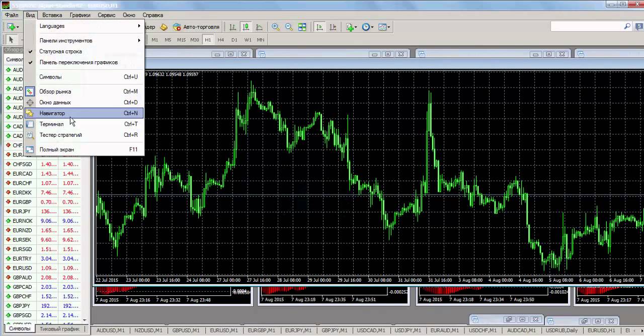Select EURTRY row in Market Watch
This screenshot has width=644, height=336.
(42, 259)
